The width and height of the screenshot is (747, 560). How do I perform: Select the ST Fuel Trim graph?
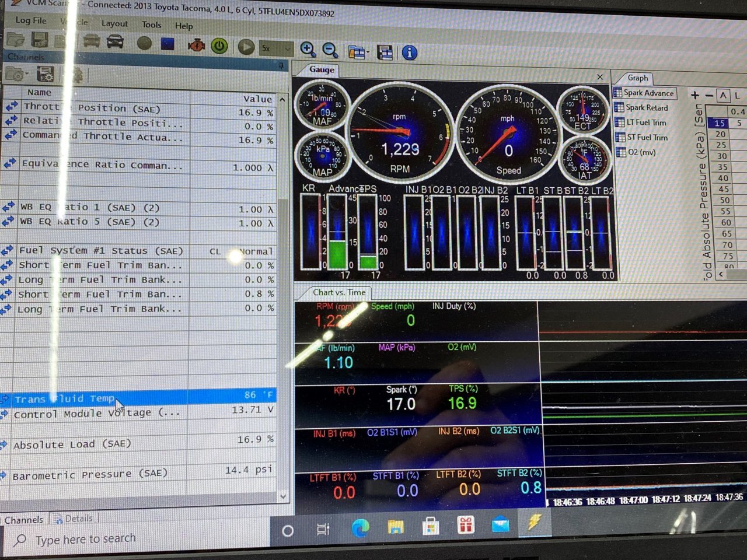[642, 138]
